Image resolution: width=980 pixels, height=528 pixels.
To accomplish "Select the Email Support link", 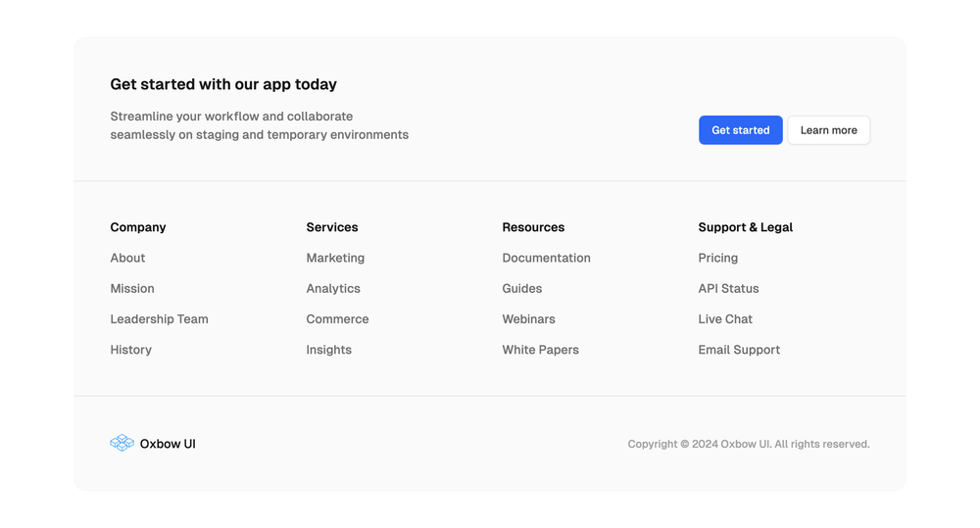I will pos(739,350).
